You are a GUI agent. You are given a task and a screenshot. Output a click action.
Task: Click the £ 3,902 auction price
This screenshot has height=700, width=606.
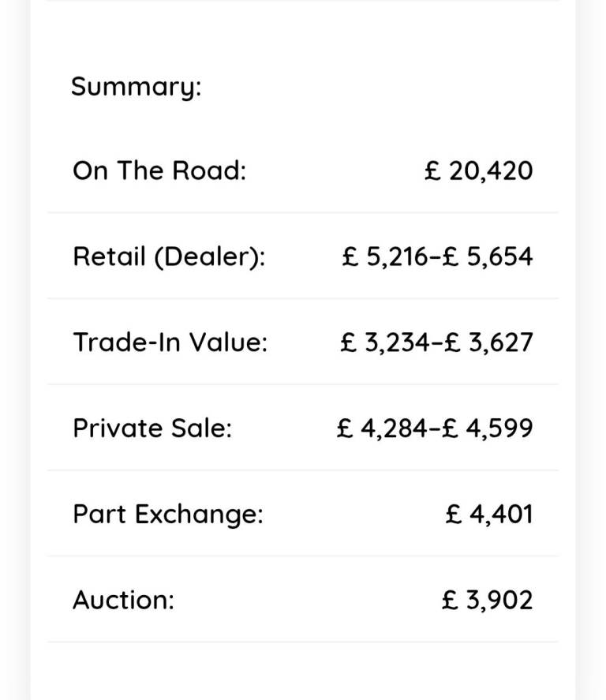pyautogui.click(x=488, y=601)
